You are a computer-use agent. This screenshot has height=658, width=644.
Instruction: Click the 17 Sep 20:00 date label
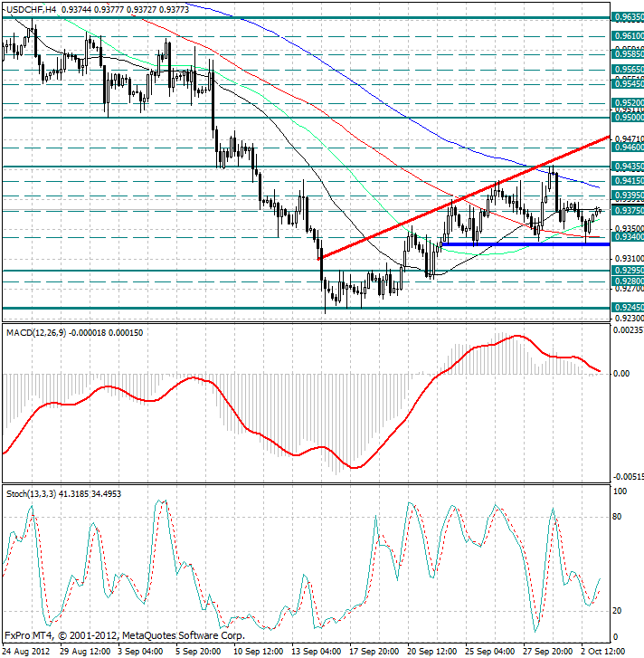click(374, 652)
